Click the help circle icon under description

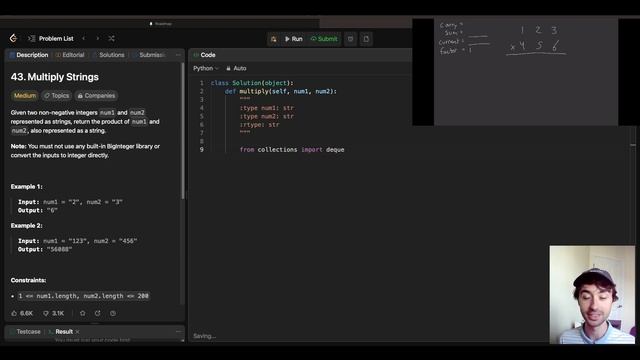coord(113,313)
